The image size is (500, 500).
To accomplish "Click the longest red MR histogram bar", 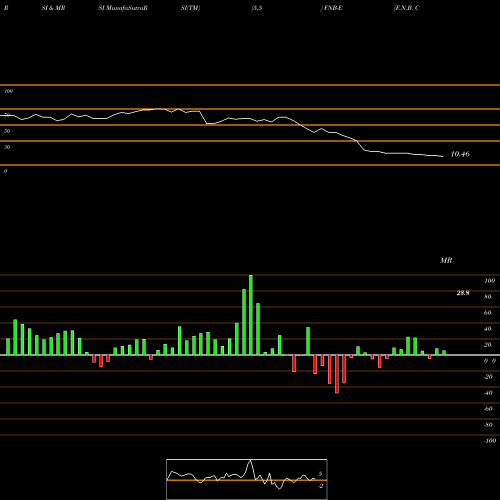I will (x=337, y=374).
